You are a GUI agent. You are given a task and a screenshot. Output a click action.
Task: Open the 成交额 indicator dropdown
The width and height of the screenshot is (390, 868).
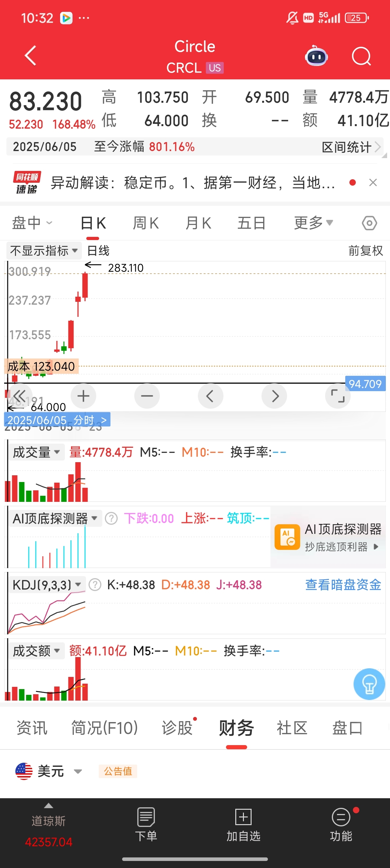(x=36, y=651)
